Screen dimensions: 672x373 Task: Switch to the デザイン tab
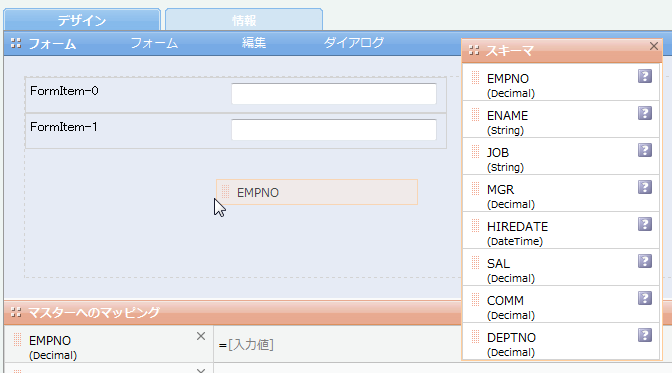pyautogui.click(x=82, y=20)
